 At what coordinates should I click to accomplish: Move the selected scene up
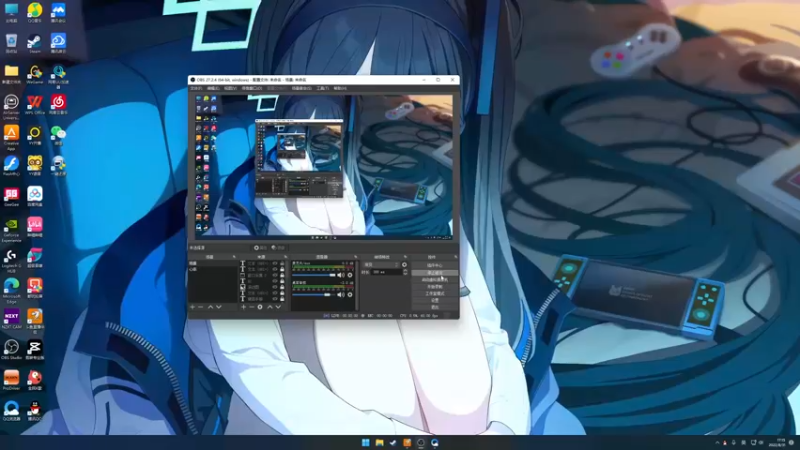pos(210,307)
